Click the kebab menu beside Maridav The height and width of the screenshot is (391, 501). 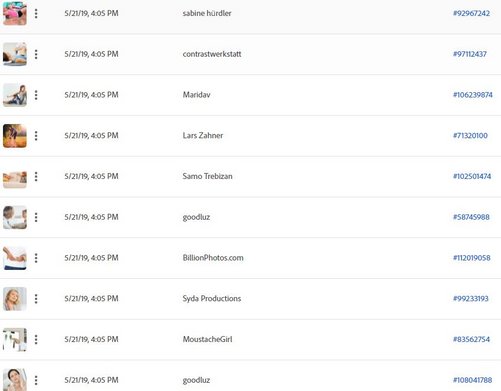click(x=36, y=95)
